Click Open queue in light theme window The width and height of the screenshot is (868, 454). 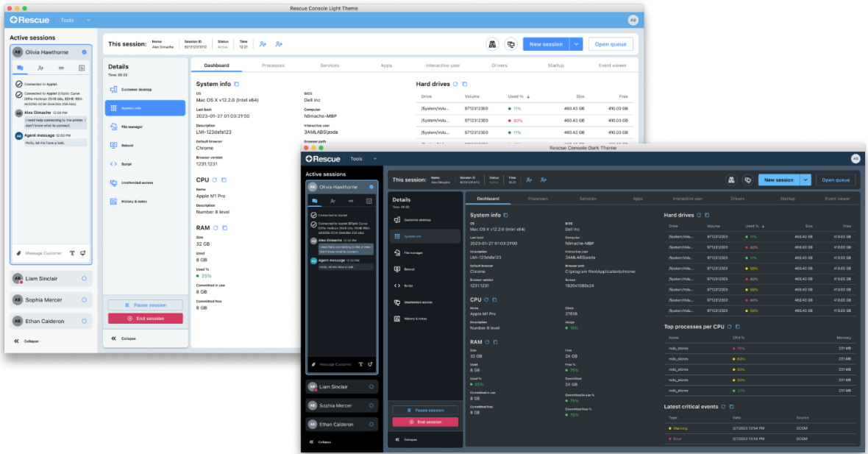point(610,44)
